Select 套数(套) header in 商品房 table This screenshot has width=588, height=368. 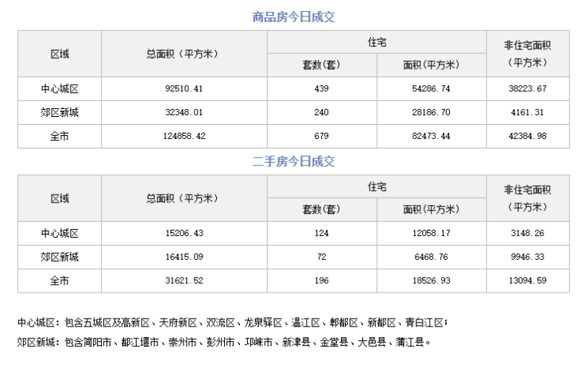tap(321, 65)
